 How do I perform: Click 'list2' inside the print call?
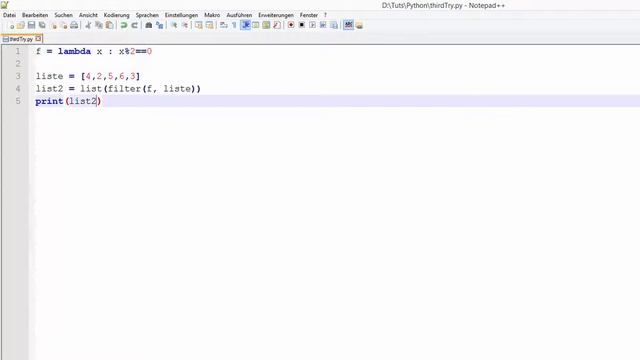click(83, 101)
